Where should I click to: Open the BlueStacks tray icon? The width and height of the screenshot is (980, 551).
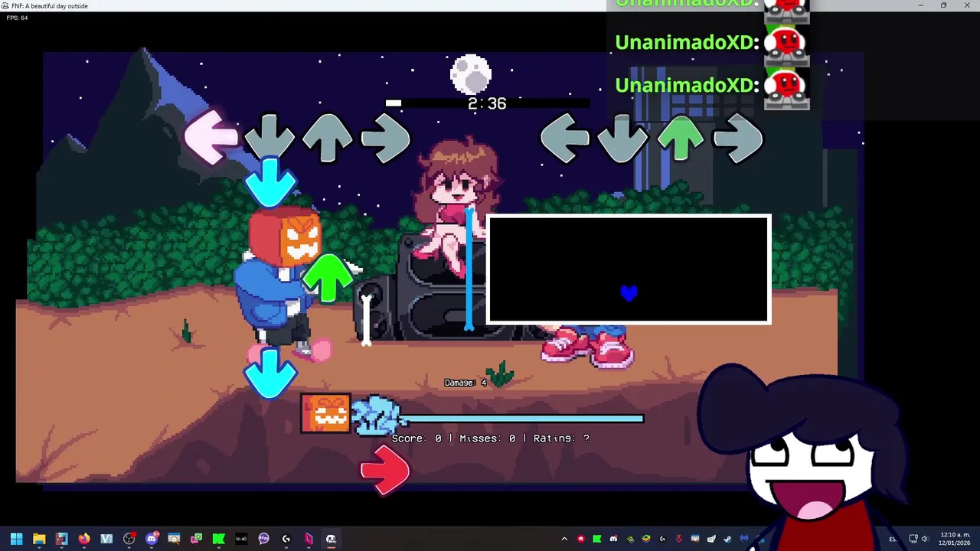click(x=646, y=539)
